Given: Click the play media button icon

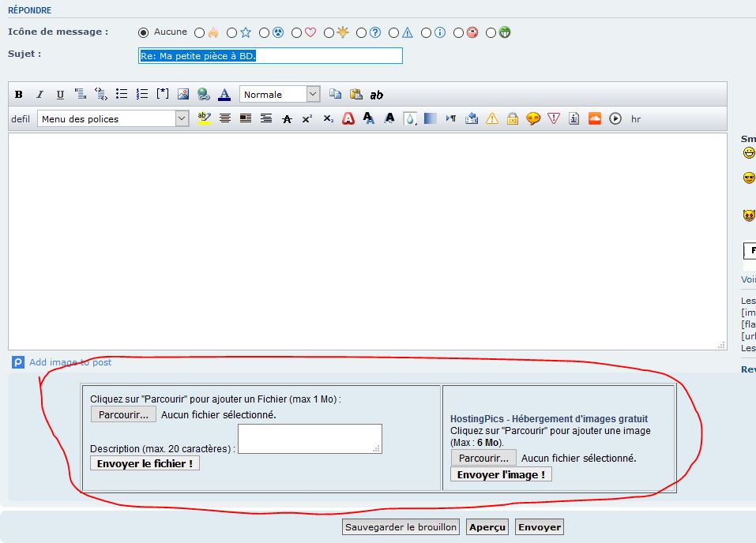Looking at the screenshot, I should 615,118.
